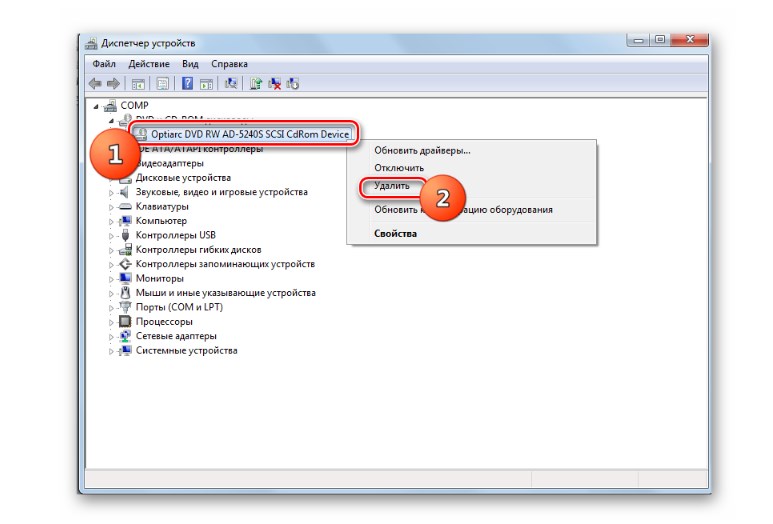The height and width of the screenshot is (524, 773).
Task: Expand the Порты (COM и LPT) node
Action: (x=111, y=308)
